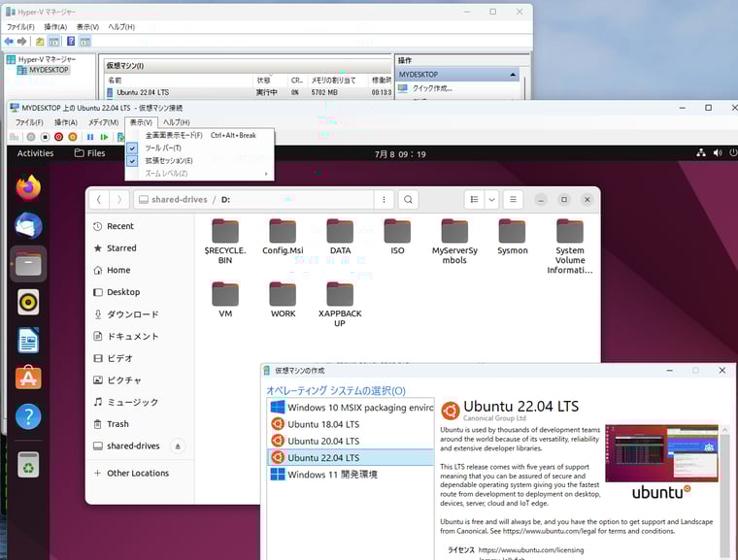
Task: Open the メディア(M) menu in VM connection
Action: click(103, 122)
